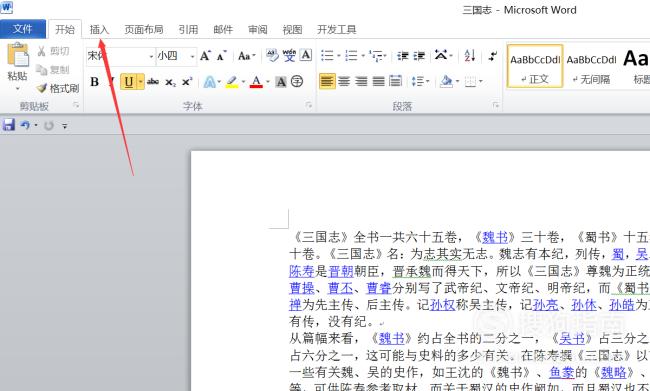The width and height of the screenshot is (650, 391).
Task: Switch to the 插入 (Insert) tab
Action: pos(99,29)
